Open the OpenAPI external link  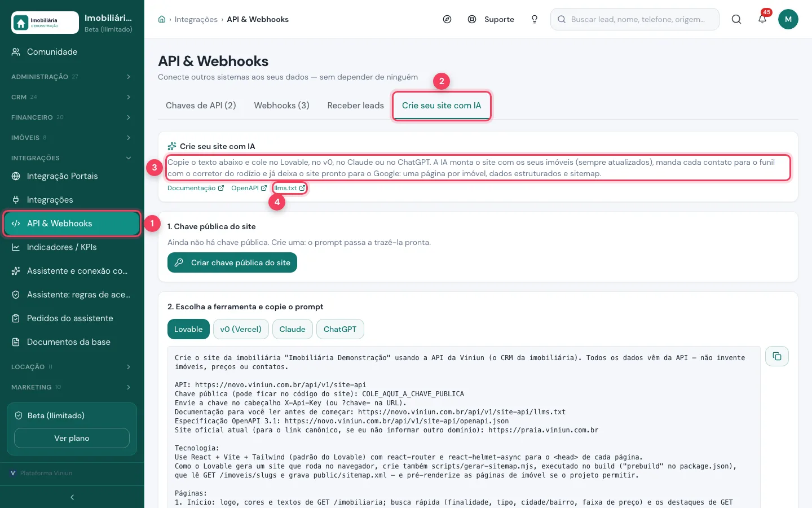(x=249, y=188)
